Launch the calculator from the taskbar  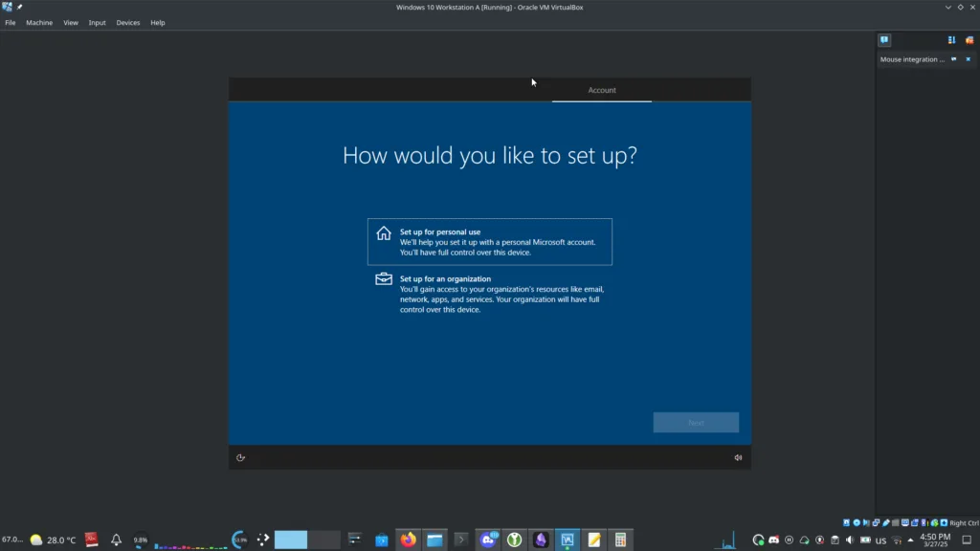click(x=620, y=540)
